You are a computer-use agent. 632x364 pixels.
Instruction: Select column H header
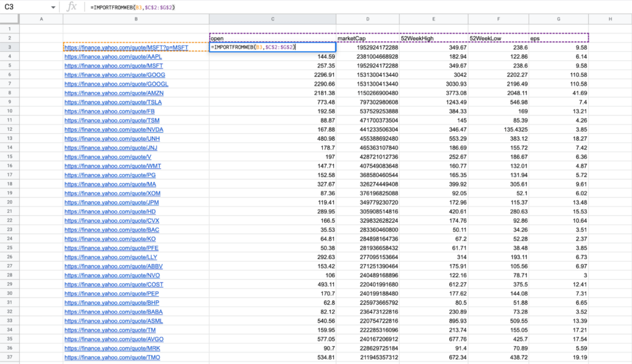pyautogui.click(x=610, y=19)
